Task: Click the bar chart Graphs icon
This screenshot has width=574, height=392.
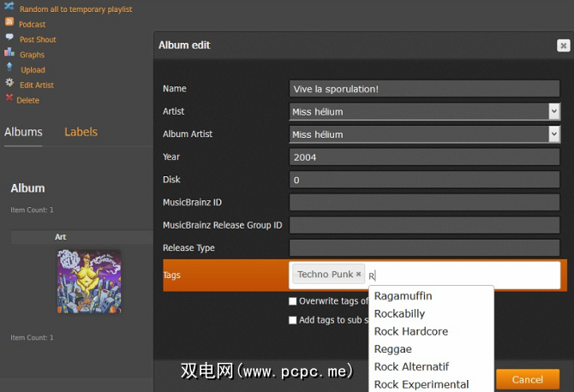Action: point(9,52)
